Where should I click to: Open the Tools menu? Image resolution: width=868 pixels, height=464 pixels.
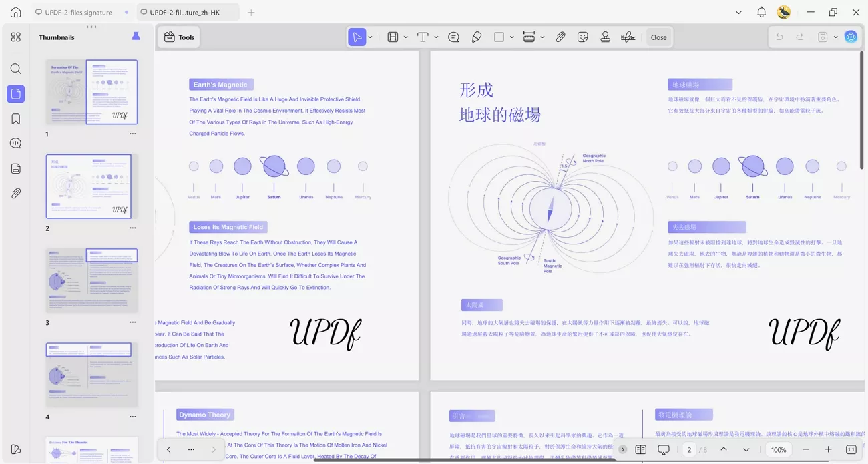click(178, 37)
